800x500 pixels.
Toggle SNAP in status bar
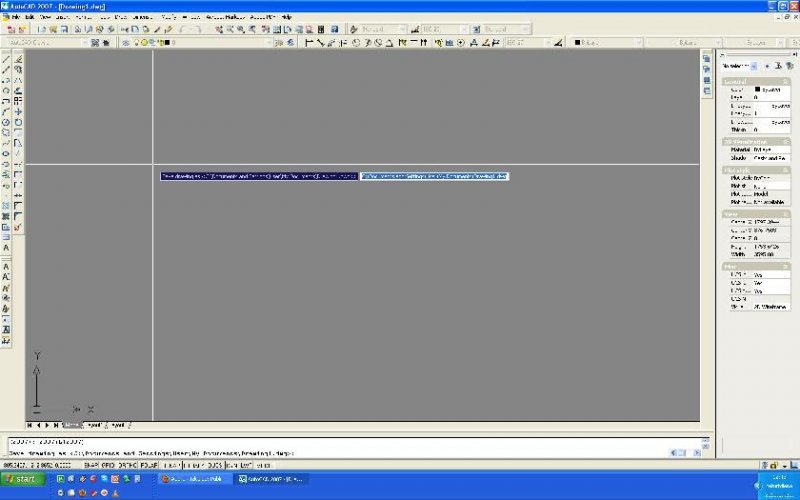(91, 465)
